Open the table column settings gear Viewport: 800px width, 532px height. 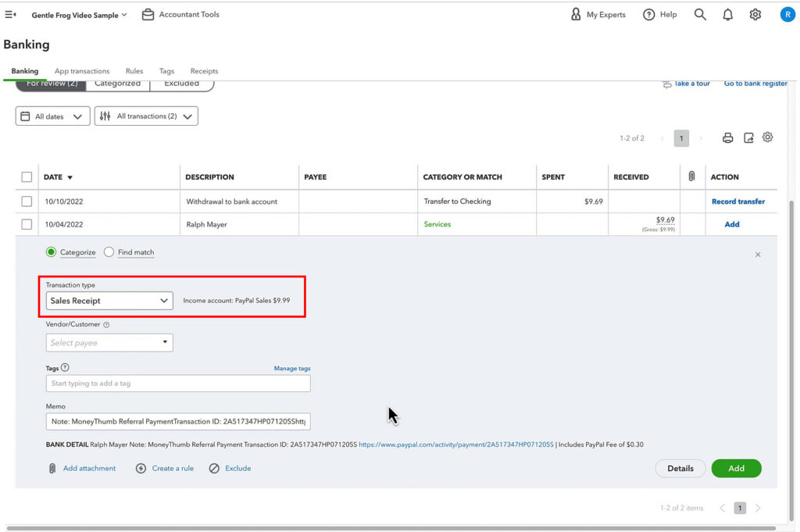click(767, 137)
